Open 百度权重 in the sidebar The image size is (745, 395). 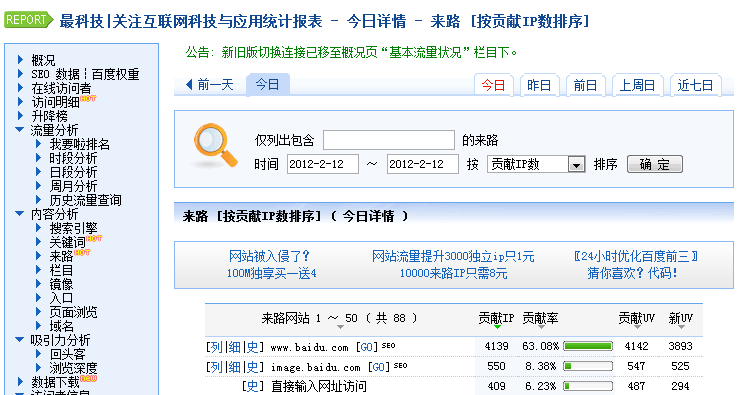pyautogui.click(x=115, y=74)
